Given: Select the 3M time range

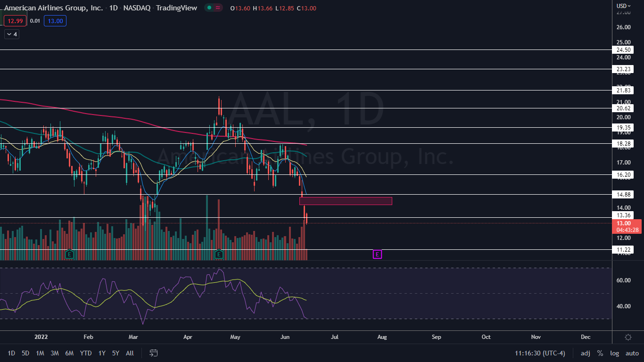Looking at the screenshot, I should click(x=55, y=353).
